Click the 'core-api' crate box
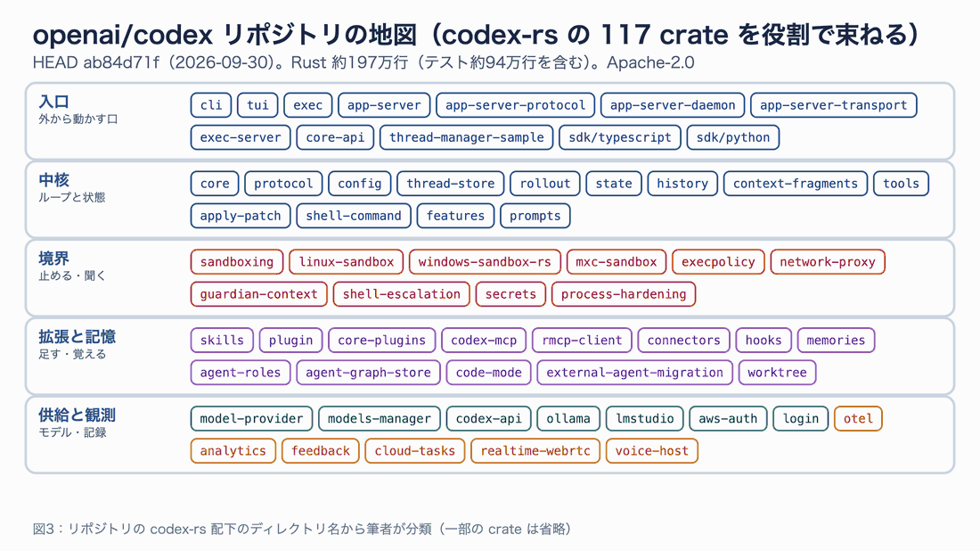This screenshot has height=551, width=980. (x=335, y=137)
